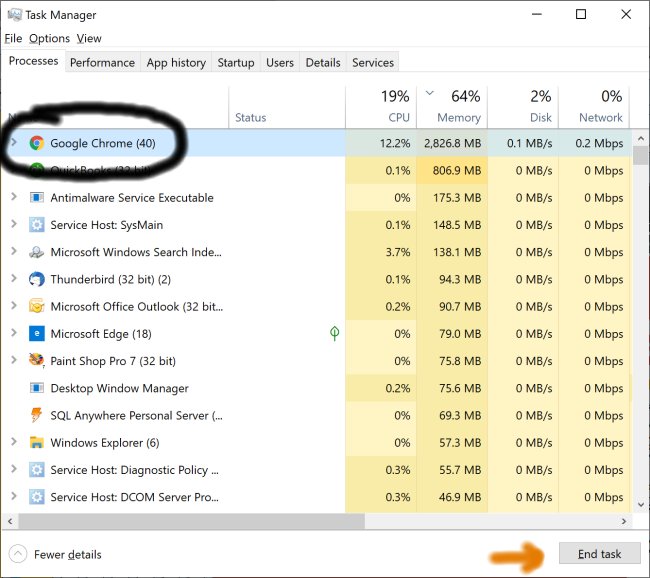Click the Service Host: SysMain gear icon

pyautogui.click(x=37, y=225)
